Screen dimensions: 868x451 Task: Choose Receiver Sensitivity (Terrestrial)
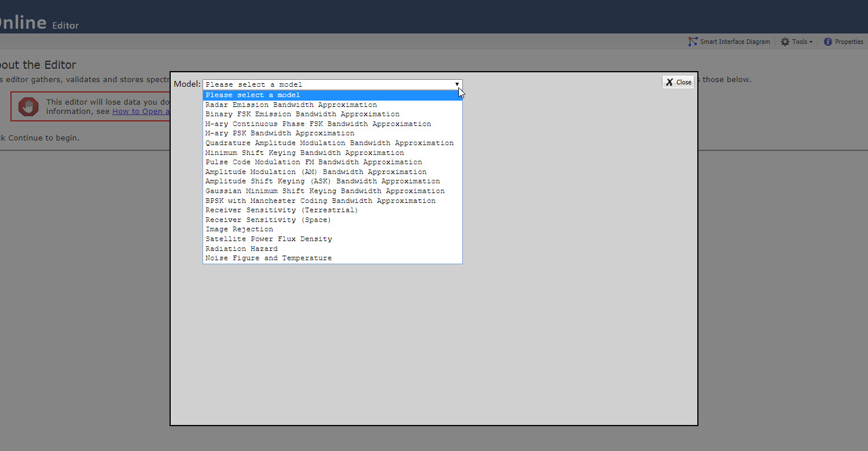pyautogui.click(x=333, y=210)
